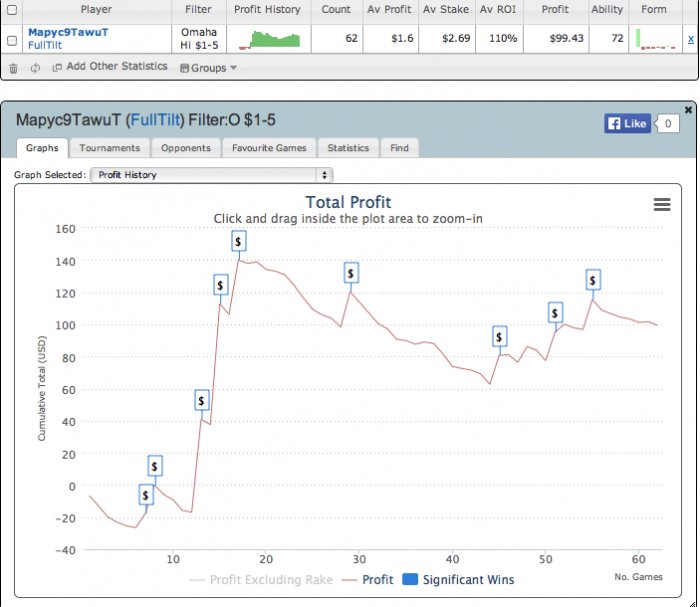Screen dimensions: 700x607
Task: Click the Omaha Hi $1-5 filter cell
Action: [199, 39]
